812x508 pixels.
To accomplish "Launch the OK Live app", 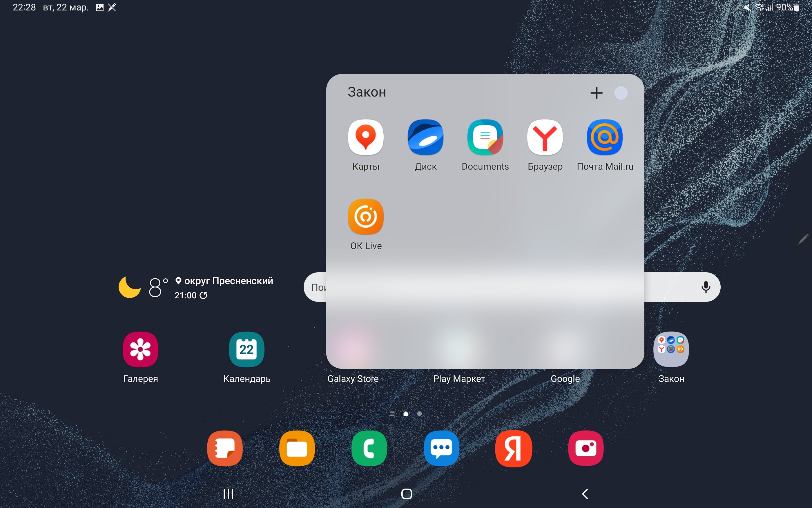I will point(365,217).
